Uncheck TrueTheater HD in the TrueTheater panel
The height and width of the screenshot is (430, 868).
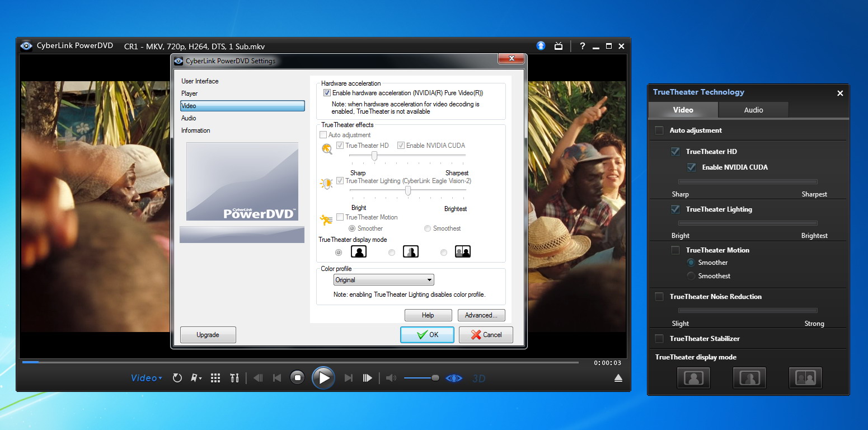click(x=675, y=152)
